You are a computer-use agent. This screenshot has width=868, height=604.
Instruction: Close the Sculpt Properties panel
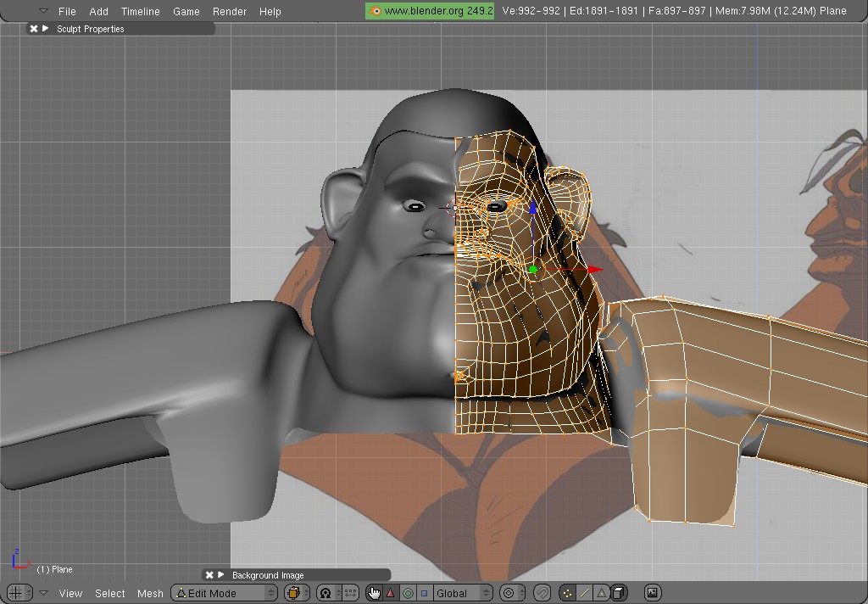tap(34, 29)
